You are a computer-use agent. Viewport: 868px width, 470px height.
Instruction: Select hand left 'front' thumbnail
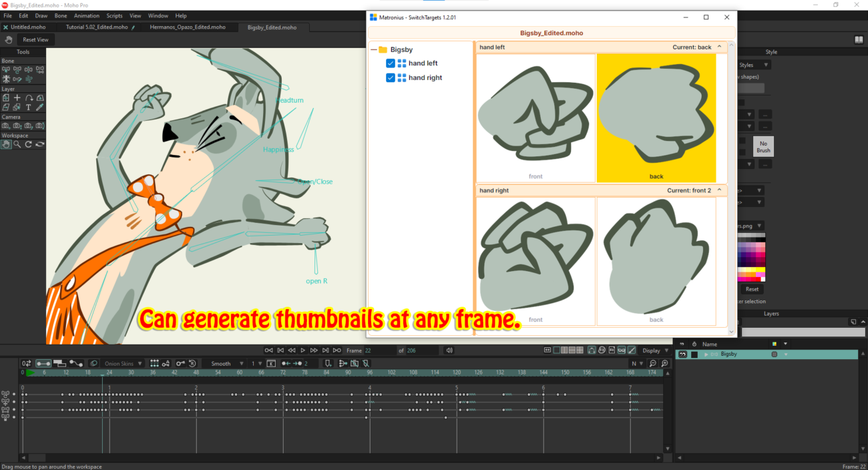[x=535, y=118]
